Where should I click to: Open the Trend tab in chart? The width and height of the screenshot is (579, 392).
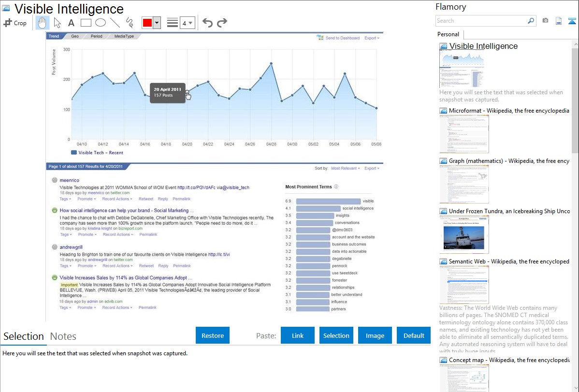tap(54, 36)
